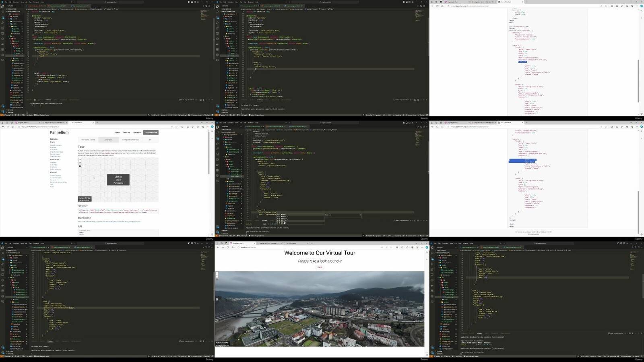Expand OUTLINE section in bottom-left VS Code frame
The height and width of the screenshot is (362, 644).
(10, 351)
